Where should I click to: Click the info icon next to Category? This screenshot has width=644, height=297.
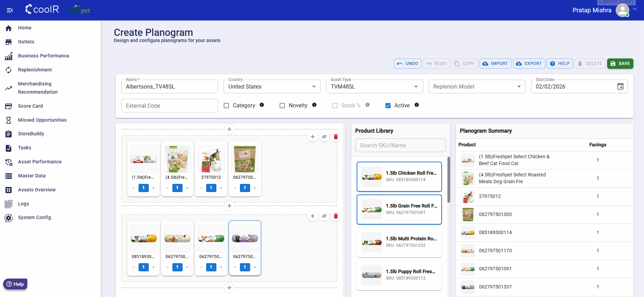[262, 105]
